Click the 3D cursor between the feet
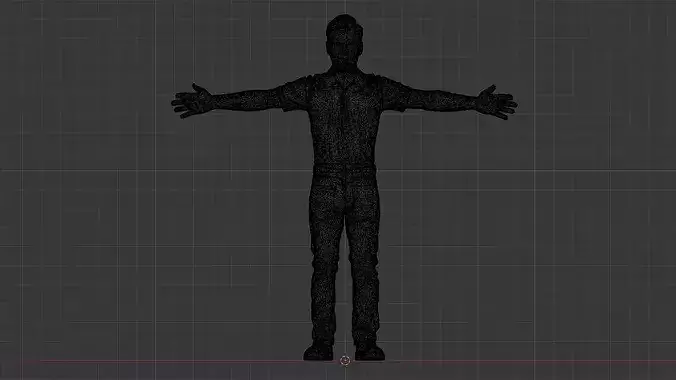676x380 pixels. (345, 361)
